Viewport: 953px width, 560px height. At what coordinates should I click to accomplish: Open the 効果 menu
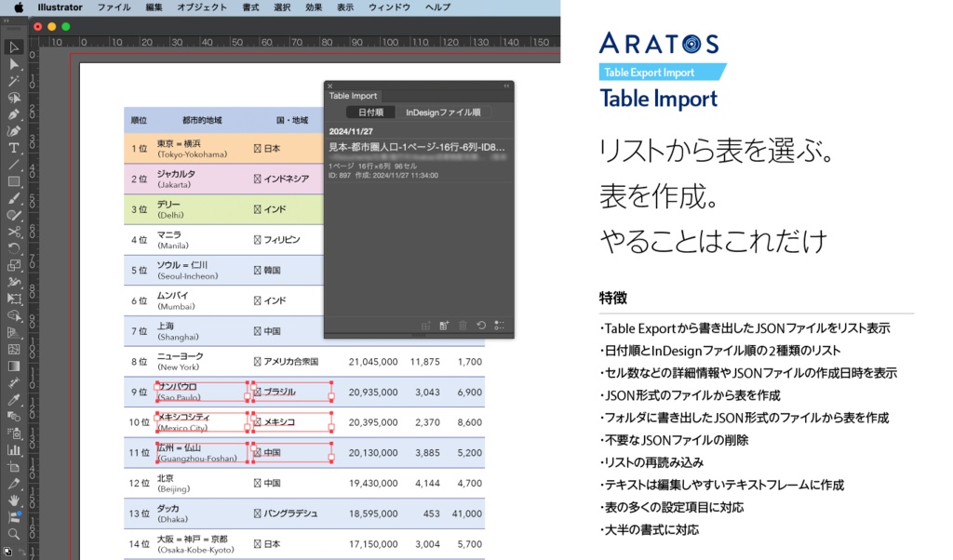coord(314,7)
